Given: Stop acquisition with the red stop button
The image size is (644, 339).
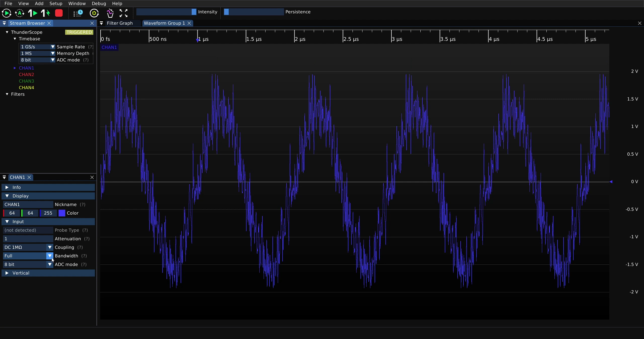Looking at the screenshot, I should tap(59, 13).
